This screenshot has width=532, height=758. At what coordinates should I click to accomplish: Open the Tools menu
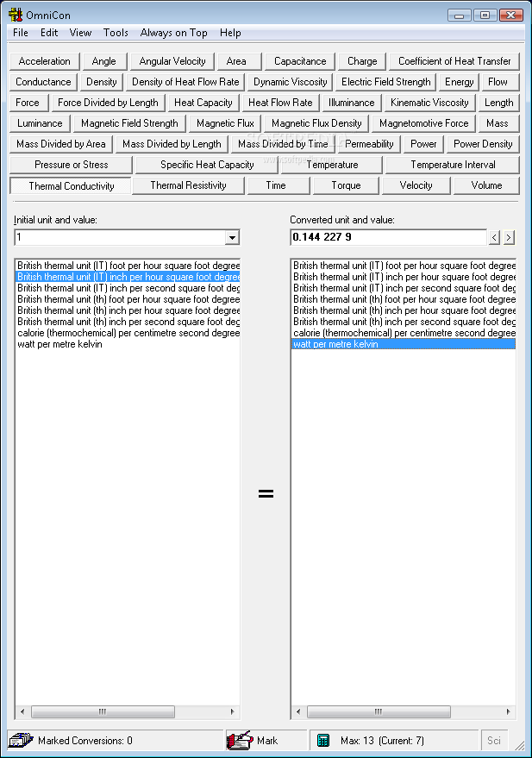[x=116, y=33]
